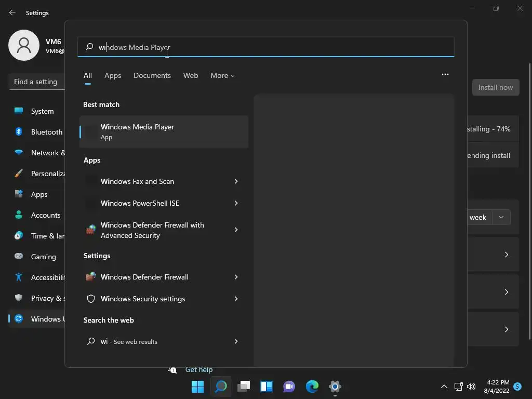Click the web search magnifier icon for 'wi'
Screen dimensions: 532x399
point(90,341)
